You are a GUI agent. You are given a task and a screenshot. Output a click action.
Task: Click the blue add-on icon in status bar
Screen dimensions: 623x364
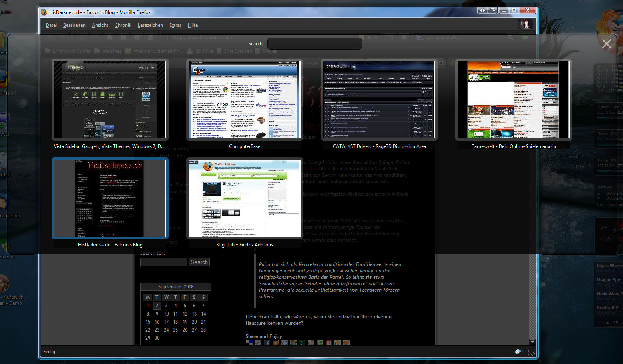(518, 352)
